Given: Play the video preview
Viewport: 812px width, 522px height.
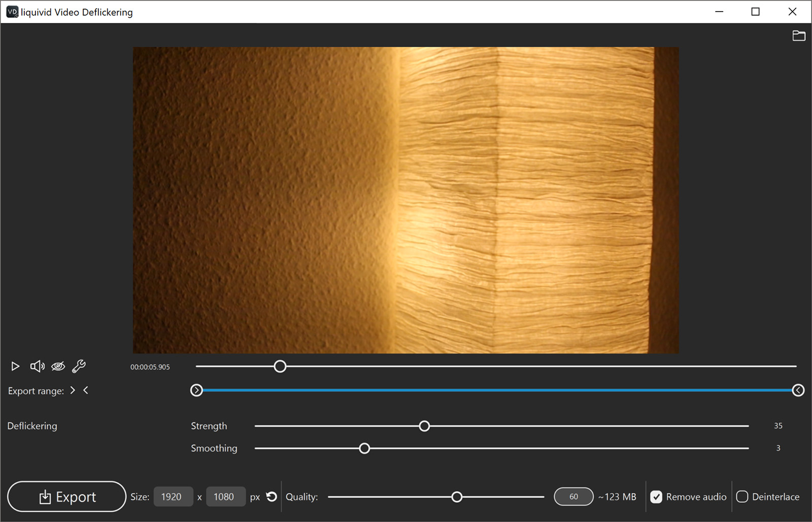Looking at the screenshot, I should coord(15,366).
